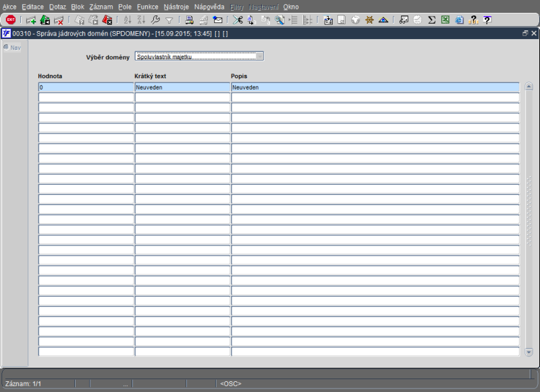540x392 pixels.
Task: Click the Krátký text cell 'Neuveden'
Action: [x=182, y=88]
